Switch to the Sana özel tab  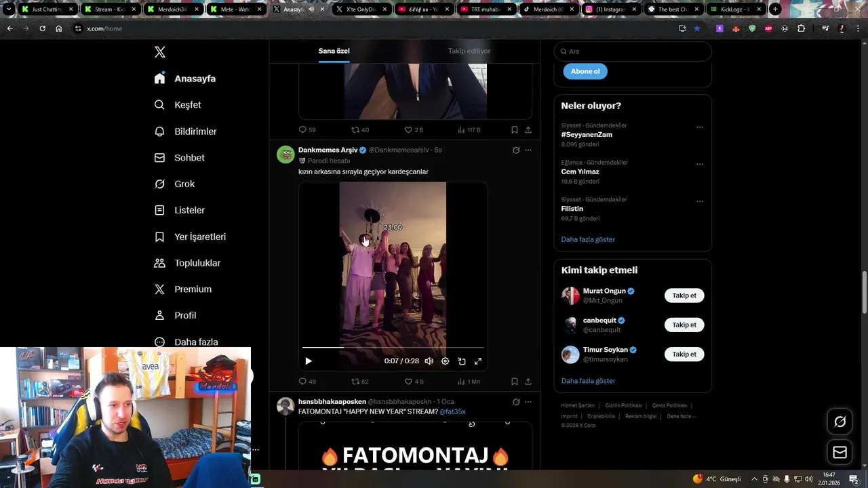click(x=334, y=51)
